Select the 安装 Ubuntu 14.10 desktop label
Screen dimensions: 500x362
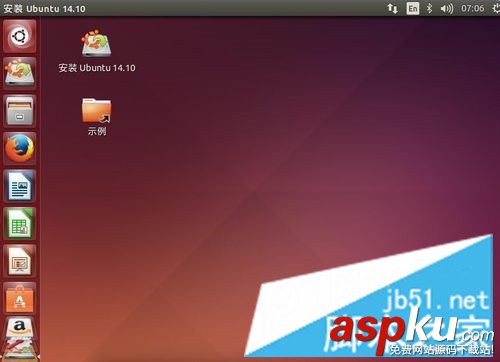point(97,68)
